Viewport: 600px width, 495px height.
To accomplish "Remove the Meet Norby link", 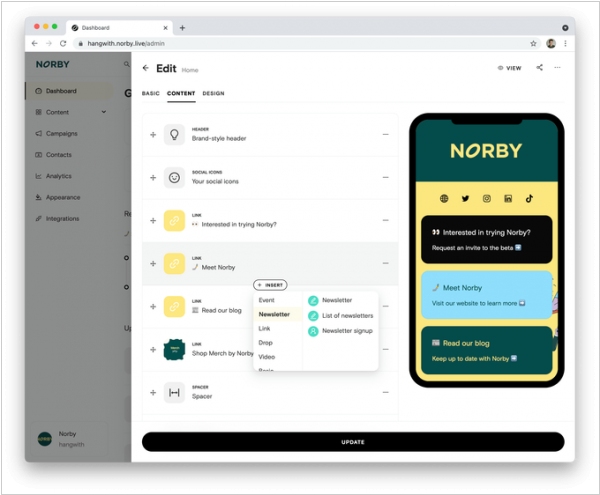I will (x=385, y=263).
